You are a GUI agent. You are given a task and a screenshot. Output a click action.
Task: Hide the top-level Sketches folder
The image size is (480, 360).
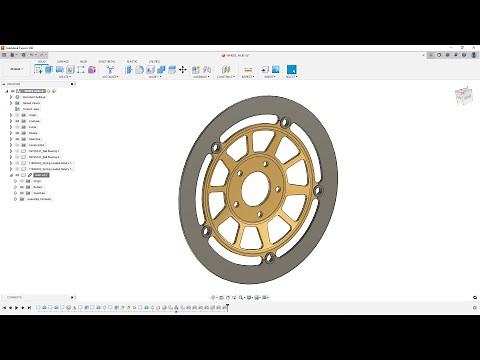pos(17,139)
